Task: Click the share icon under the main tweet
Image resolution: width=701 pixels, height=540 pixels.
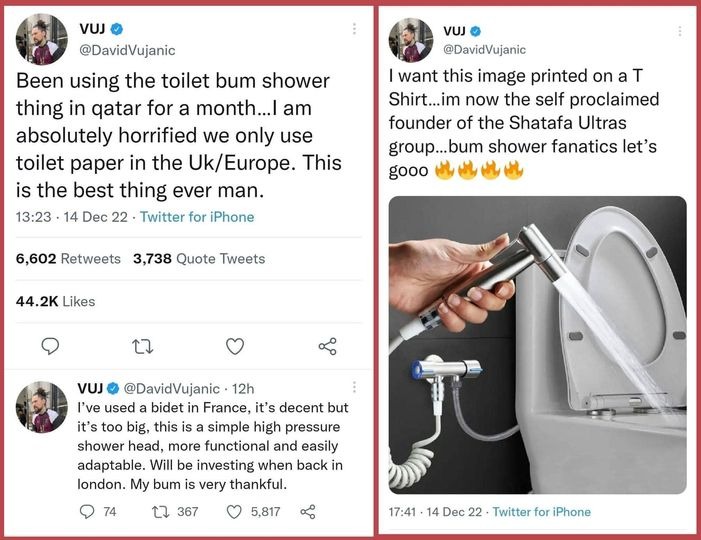Action: pos(326,346)
